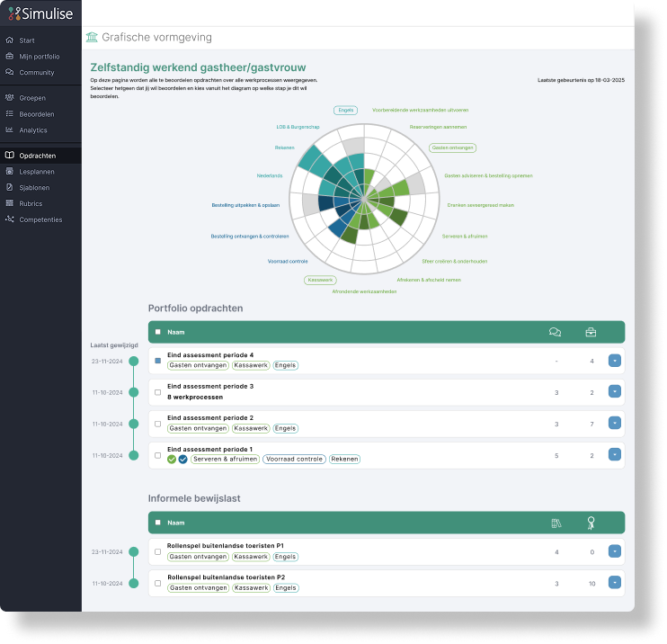Click the Groepen people icon
Screen dimensions: 667x644
[x=10, y=97]
